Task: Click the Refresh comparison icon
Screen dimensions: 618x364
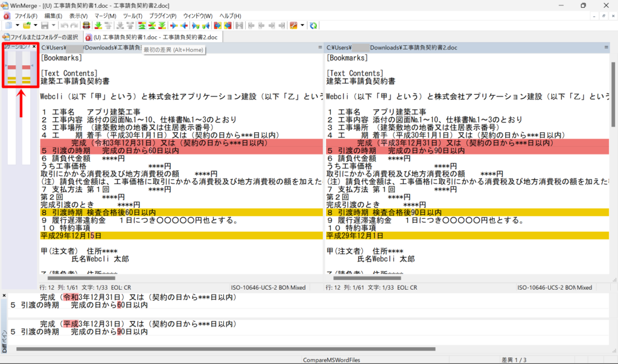Action: (313, 25)
